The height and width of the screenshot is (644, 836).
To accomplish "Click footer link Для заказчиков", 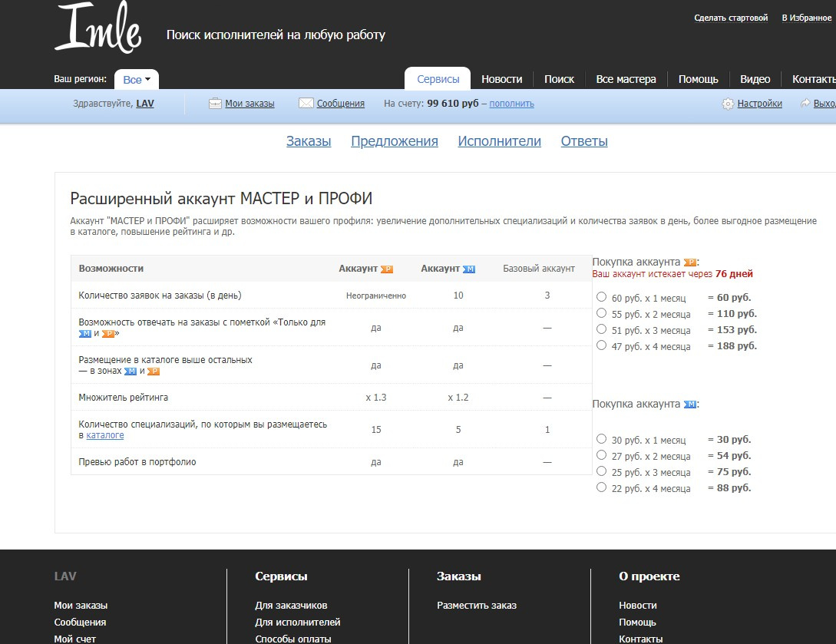I will tap(291, 606).
